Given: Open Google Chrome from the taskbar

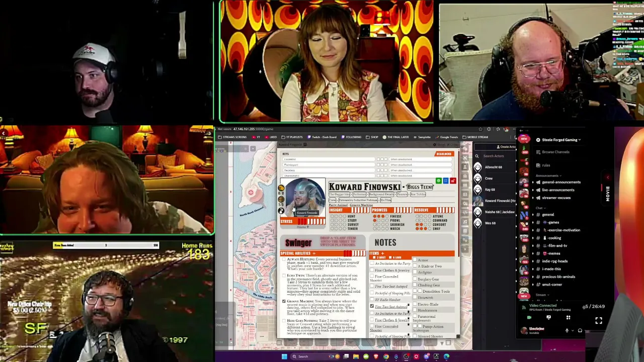Looking at the screenshot, I should (x=386, y=356).
